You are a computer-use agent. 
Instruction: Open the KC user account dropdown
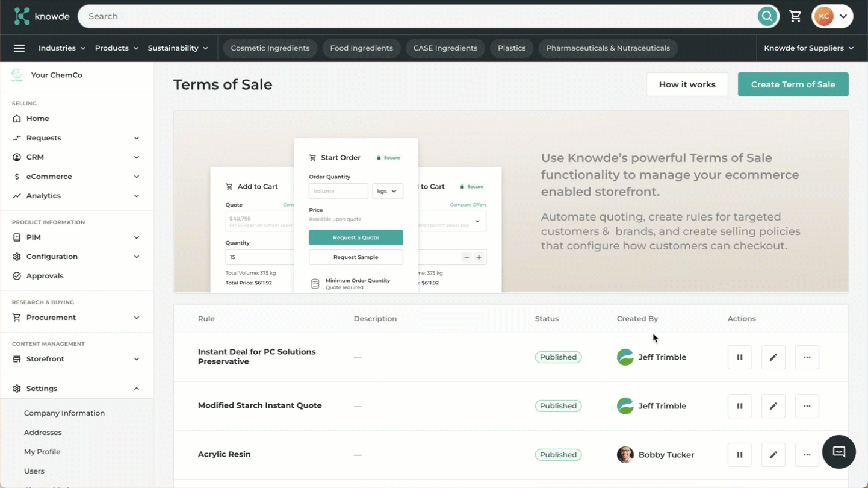tap(832, 16)
